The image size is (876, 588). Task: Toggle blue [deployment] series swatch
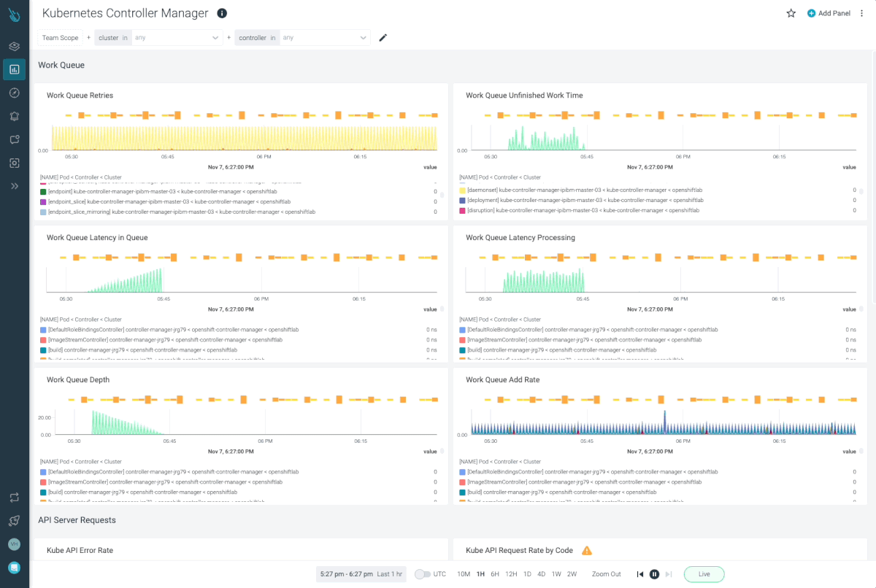(x=463, y=200)
